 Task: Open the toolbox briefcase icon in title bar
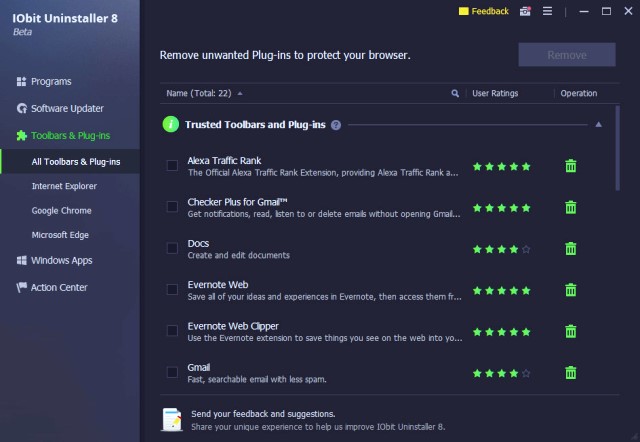(525, 11)
